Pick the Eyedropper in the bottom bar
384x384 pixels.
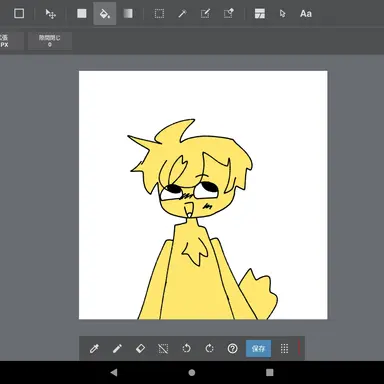click(94, 349)
